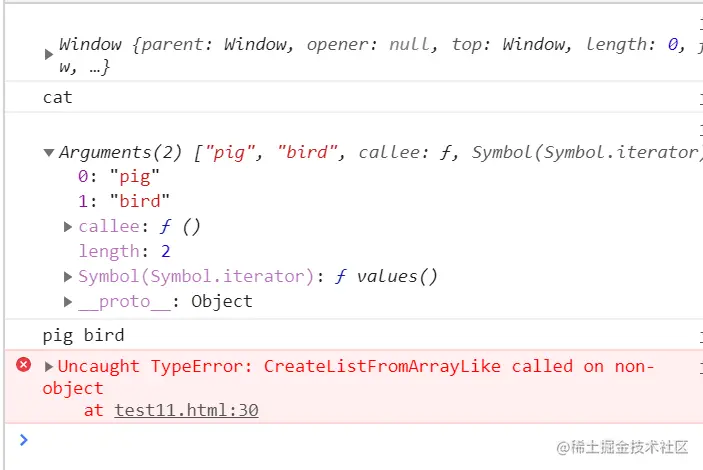Expand the Window object entry
Image resolution: width=703 pixels, height=470 pixels.
(x=49, y=55)
